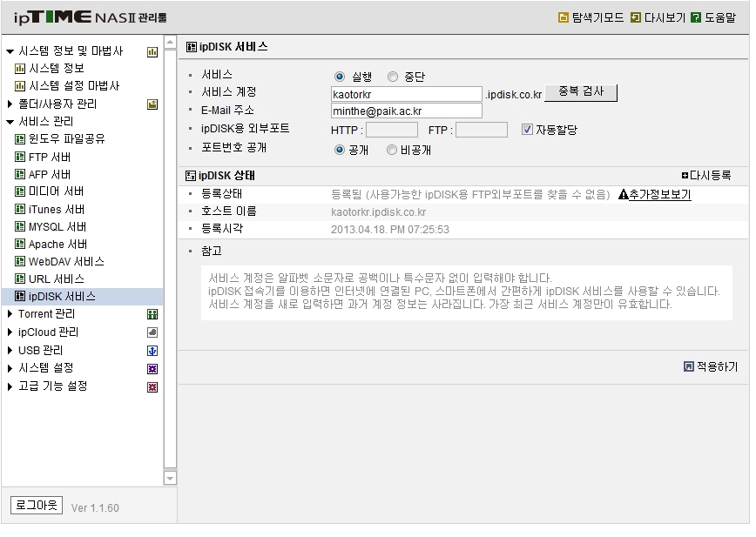The image size is (756, 537).
Task: Click the 시스템 설정 purple gear icon
Action: (152, 369)
